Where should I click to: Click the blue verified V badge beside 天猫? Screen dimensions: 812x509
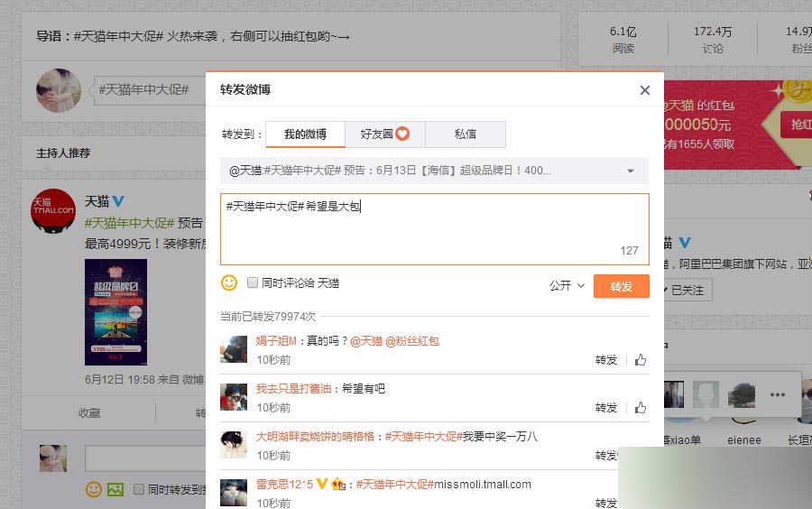tap(118, 201)
